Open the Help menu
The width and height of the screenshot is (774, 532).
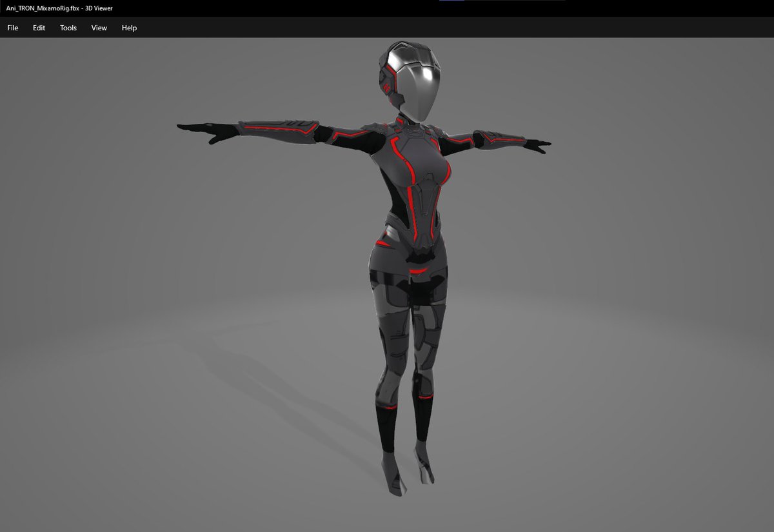130,28
